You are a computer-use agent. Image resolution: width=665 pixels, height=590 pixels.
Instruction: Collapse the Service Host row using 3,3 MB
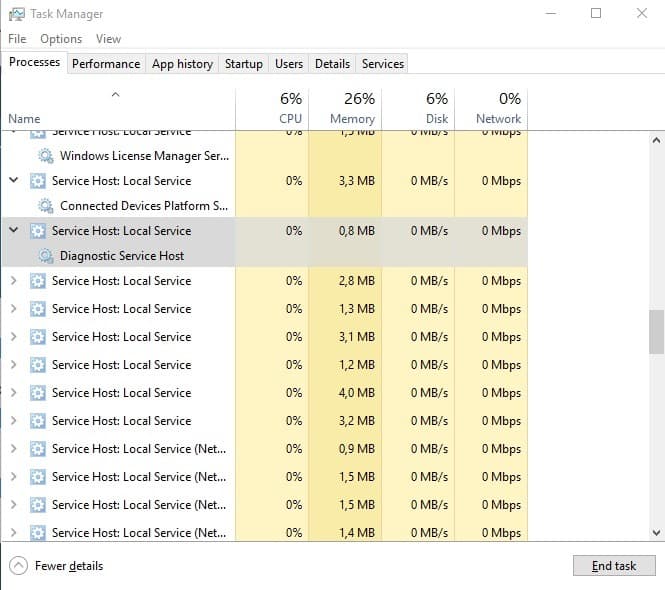pos(14,180)
